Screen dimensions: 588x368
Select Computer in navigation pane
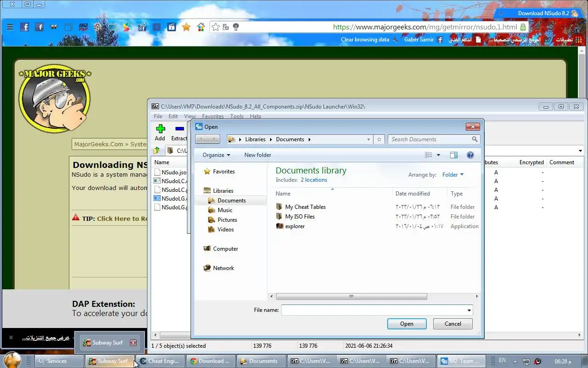(220, 249)
